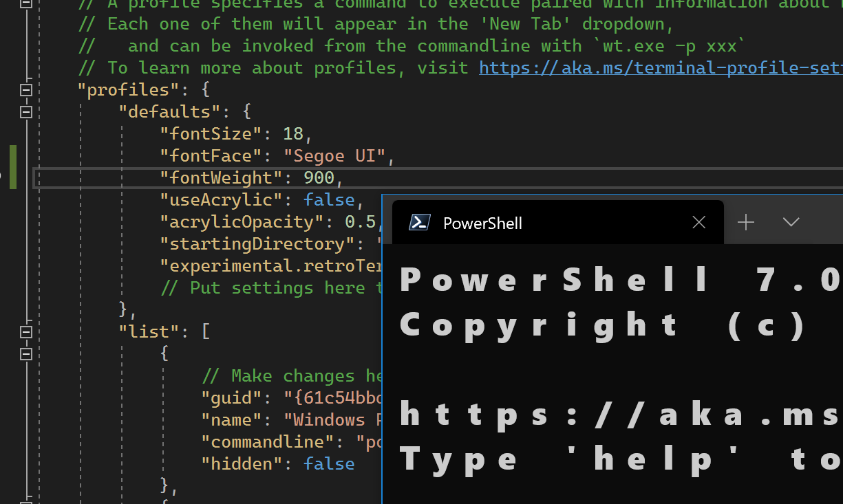843x504 pixels.
Task: Click the "useAcrylic" key
Action: (x=222, y=199)
